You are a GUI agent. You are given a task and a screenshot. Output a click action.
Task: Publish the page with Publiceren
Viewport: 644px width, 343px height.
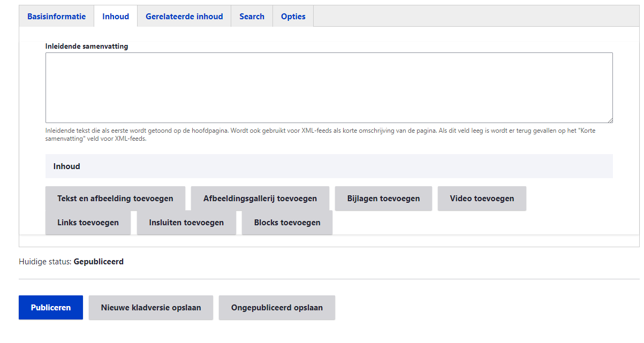point(51,308)
